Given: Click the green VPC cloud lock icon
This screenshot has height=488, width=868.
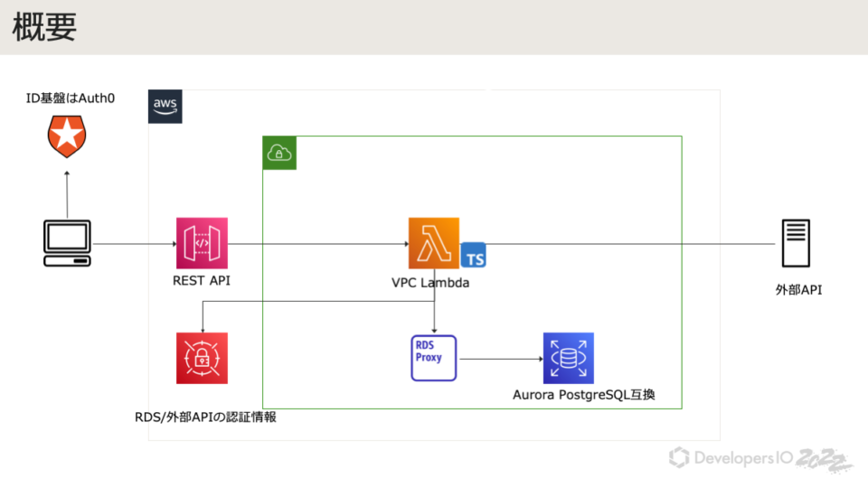Looking at the screenshot, I should click(279, 154).
